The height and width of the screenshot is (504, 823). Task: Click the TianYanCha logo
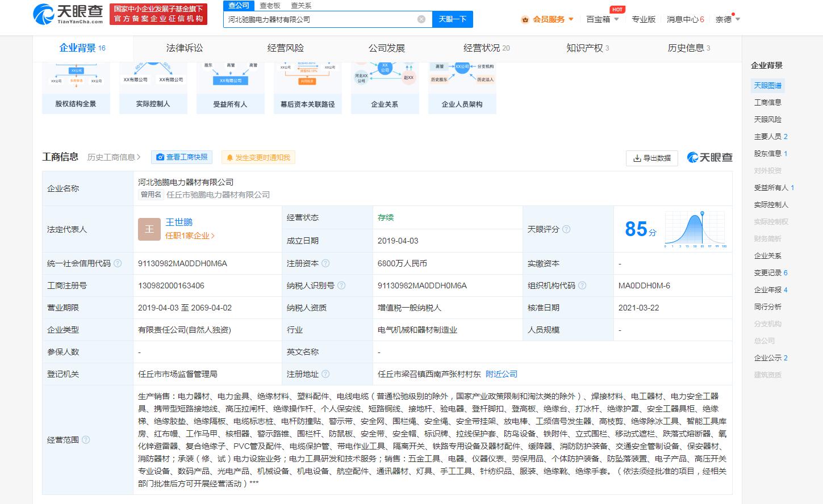pos(68,14)
